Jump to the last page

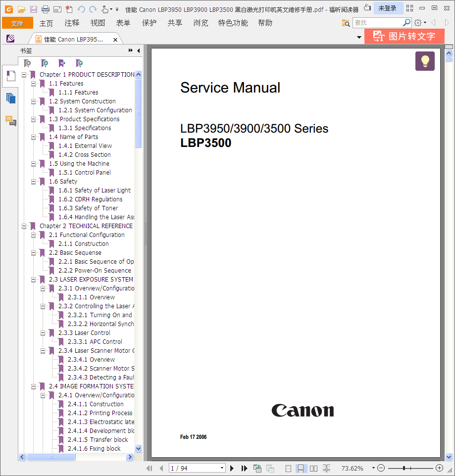(245, 468)
